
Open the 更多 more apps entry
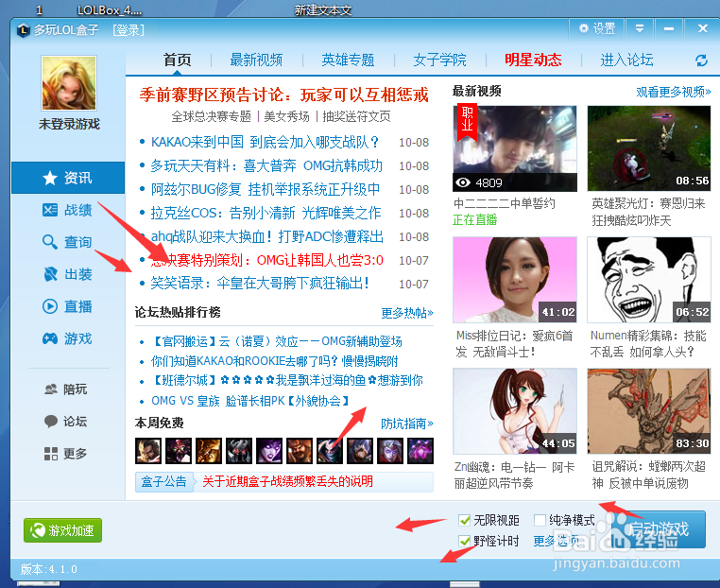pos(66,454)
